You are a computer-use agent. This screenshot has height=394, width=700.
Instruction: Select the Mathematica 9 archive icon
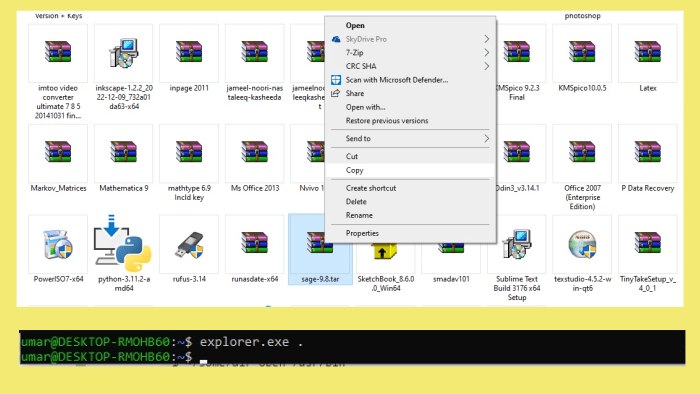pyautogui.click(x=124, y=152)
